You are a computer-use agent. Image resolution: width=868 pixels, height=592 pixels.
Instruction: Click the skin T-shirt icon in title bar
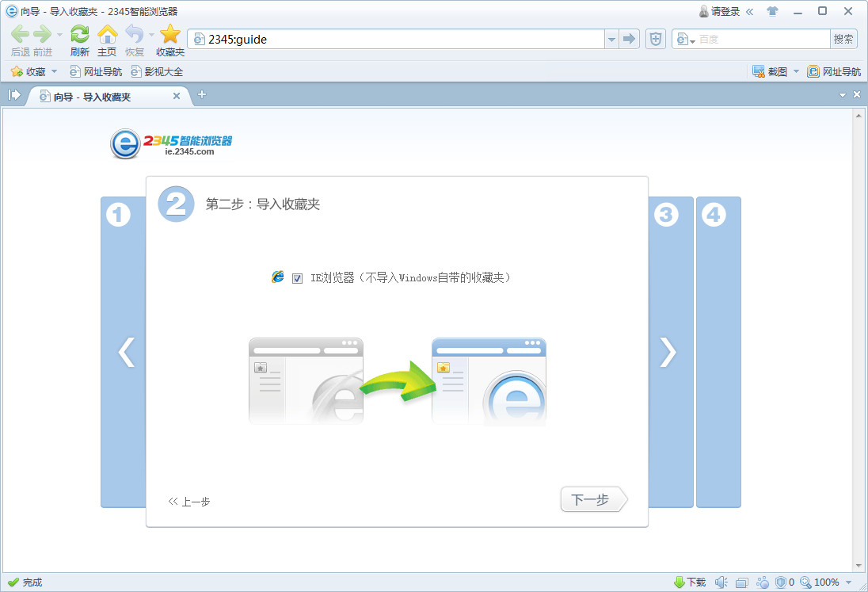(x=772, y=11)
